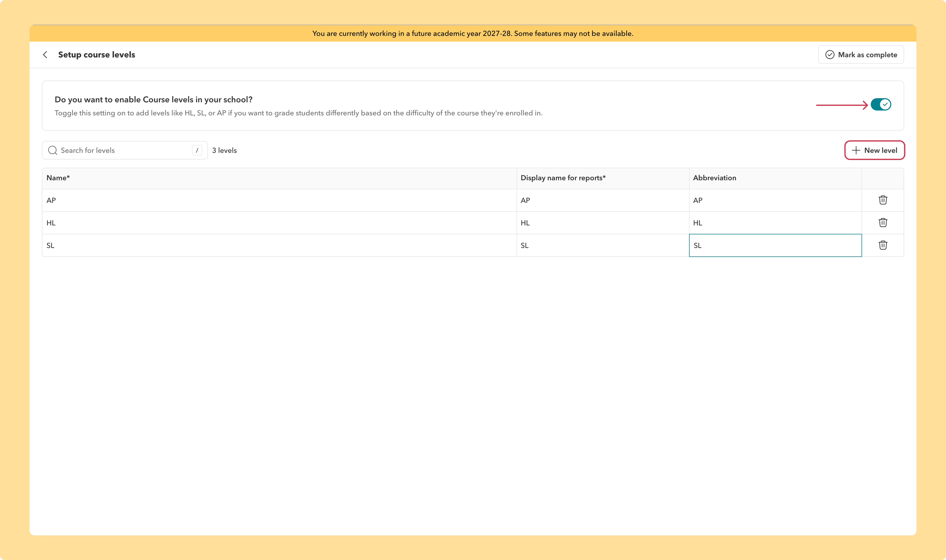Click the plus icon on New level
The width and height of the screenshot is (946, 560).
[856, 150]
